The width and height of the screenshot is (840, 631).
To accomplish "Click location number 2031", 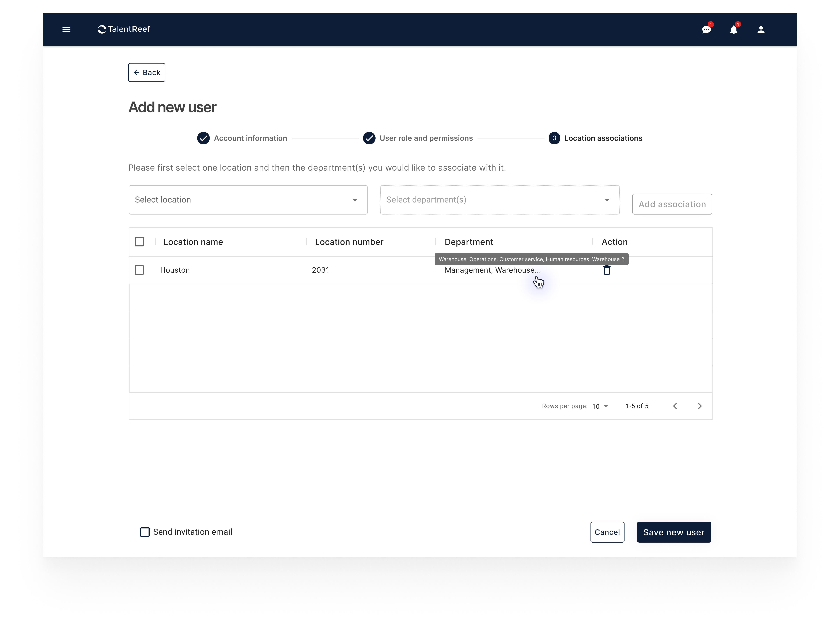I will 320,270.
